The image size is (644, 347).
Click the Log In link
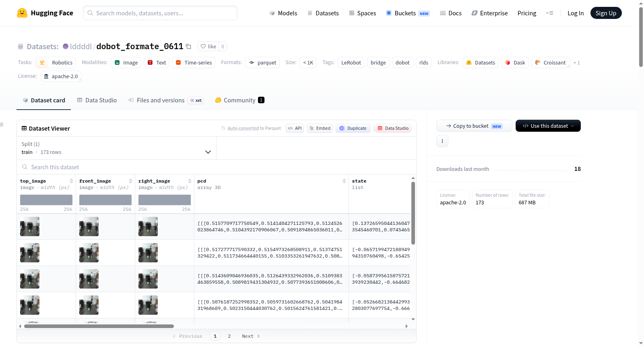coord(575,13)
